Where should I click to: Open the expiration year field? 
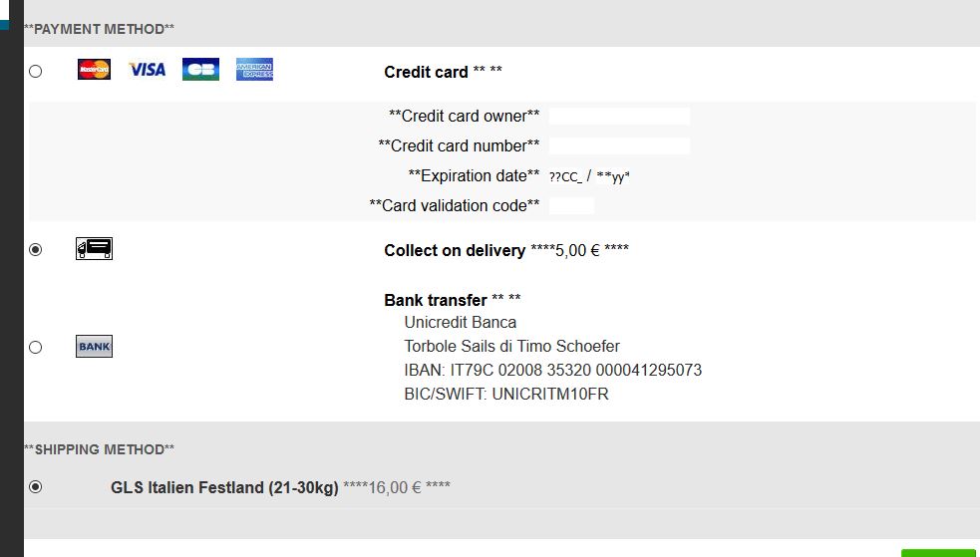613,177
